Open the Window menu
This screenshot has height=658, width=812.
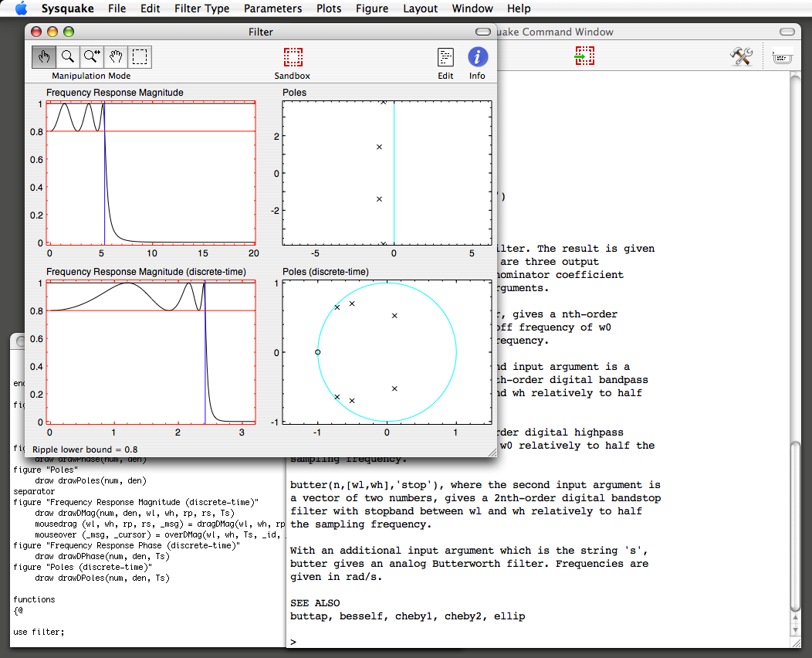tap(472, 8)
